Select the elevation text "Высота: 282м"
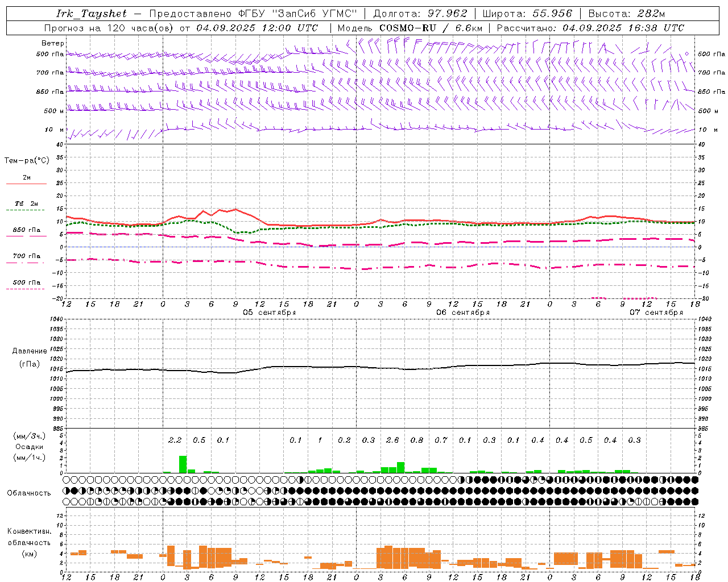Image resolution: width=728 pixels, height=582 pixels. point(626,14)
